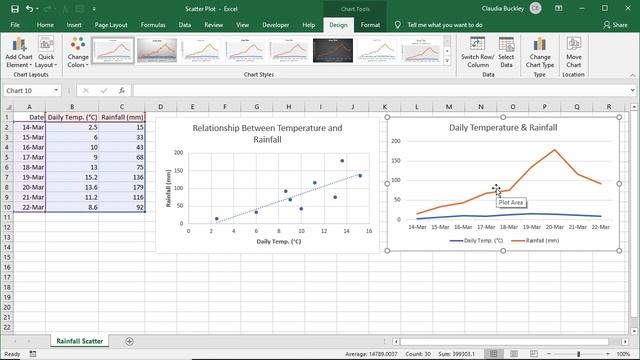Click Move Chart icon
640x360 pixels.
573,53
